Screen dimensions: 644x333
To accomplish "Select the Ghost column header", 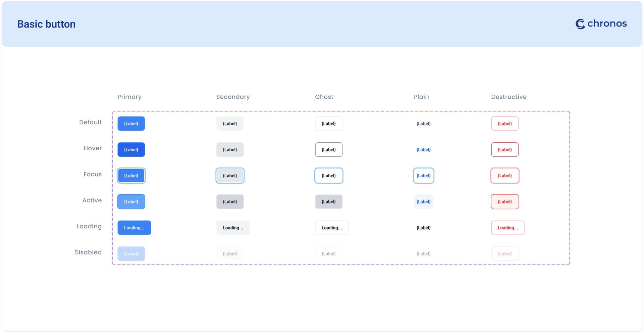I will (x=324, y=97).
